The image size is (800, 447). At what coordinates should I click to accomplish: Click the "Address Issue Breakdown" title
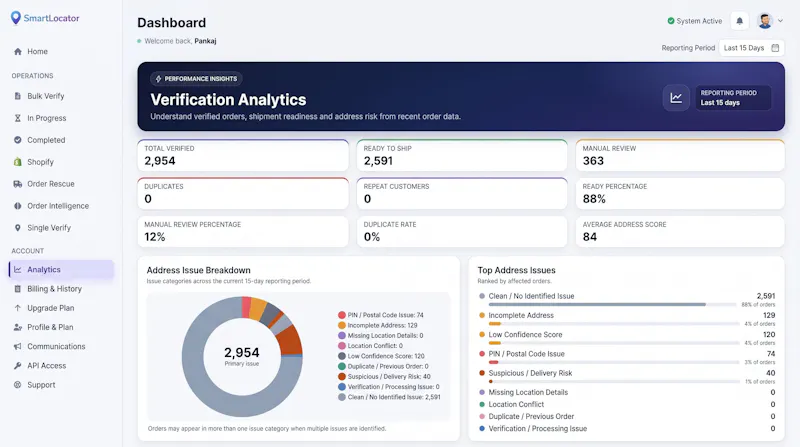tap(198, 270)
